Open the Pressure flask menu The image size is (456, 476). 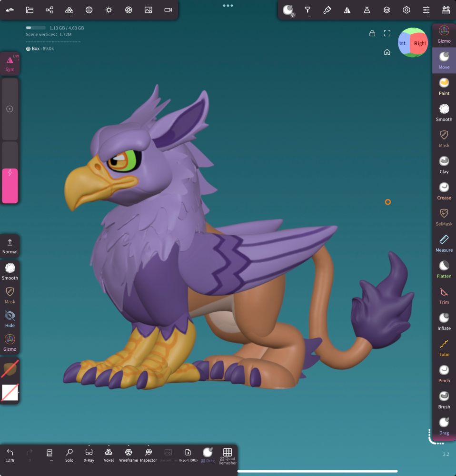click(x=367, y=10)
